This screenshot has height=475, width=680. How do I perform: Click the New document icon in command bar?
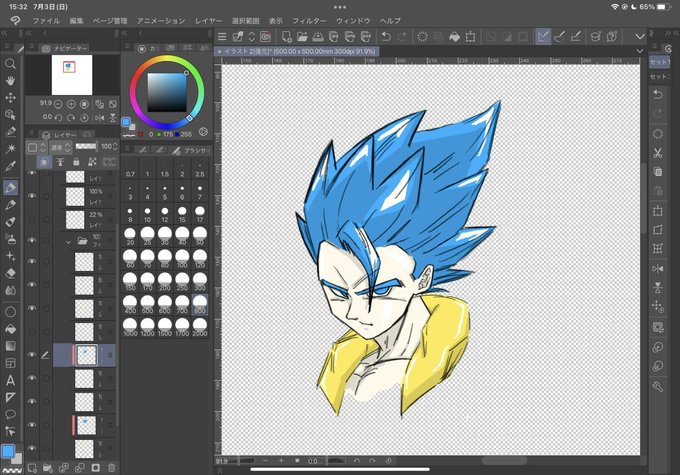click(x=286, y=37)
